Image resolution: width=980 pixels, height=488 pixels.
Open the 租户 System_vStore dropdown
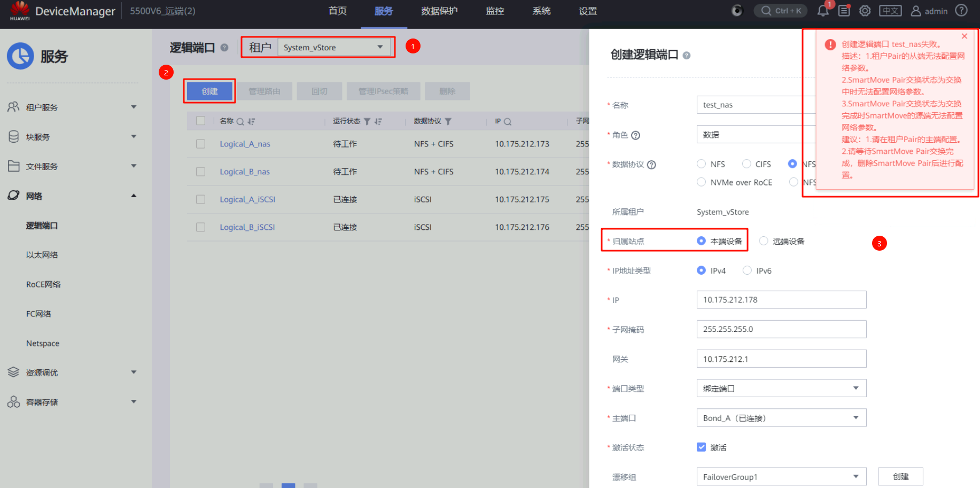(333, 48)
